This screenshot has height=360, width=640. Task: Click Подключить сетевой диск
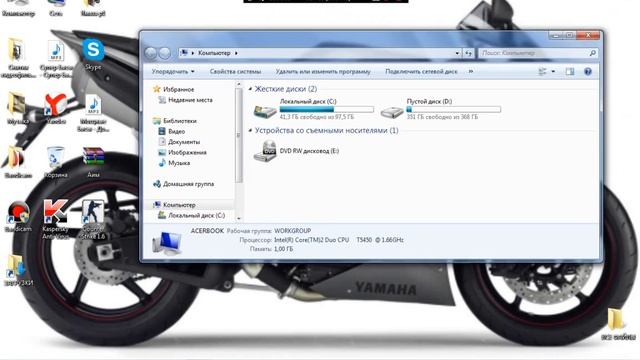[x=421, y=71]
